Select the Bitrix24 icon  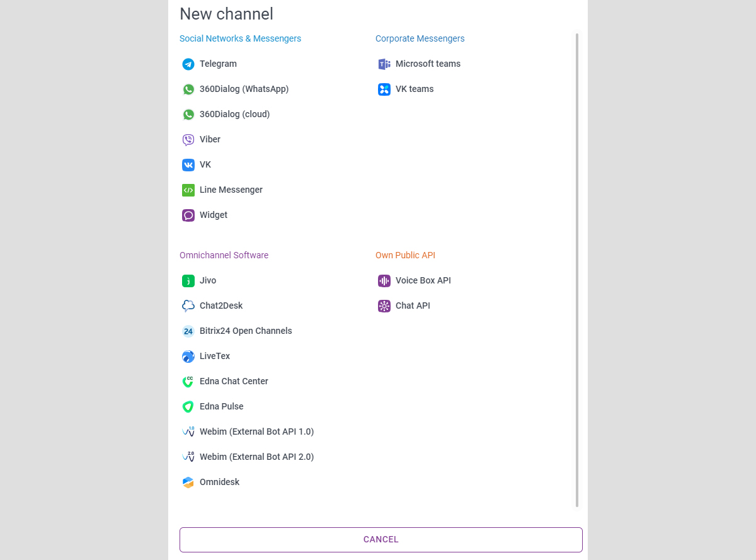pyautogui.click(x=188, y=331)
